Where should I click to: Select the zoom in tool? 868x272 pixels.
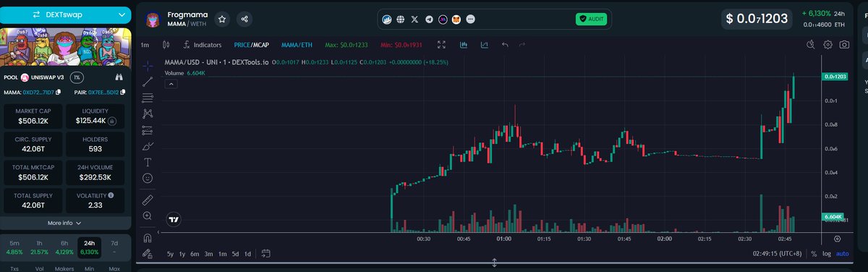[148, 216]
